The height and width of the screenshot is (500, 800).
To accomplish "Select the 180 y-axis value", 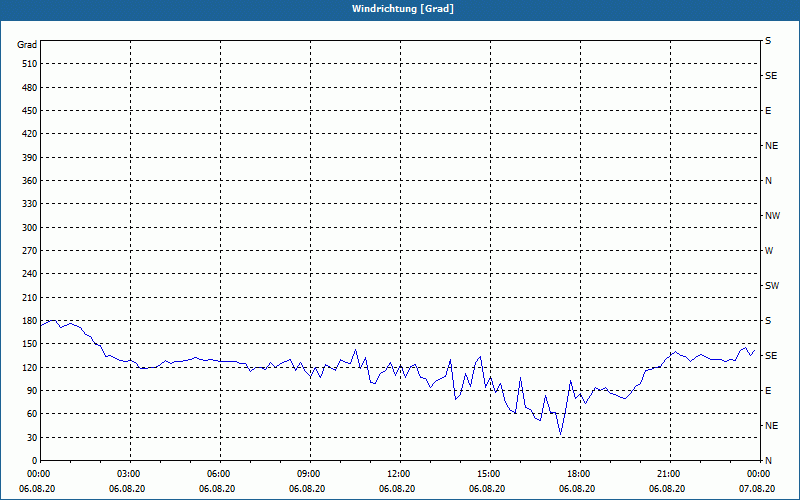I will [30, 321].
